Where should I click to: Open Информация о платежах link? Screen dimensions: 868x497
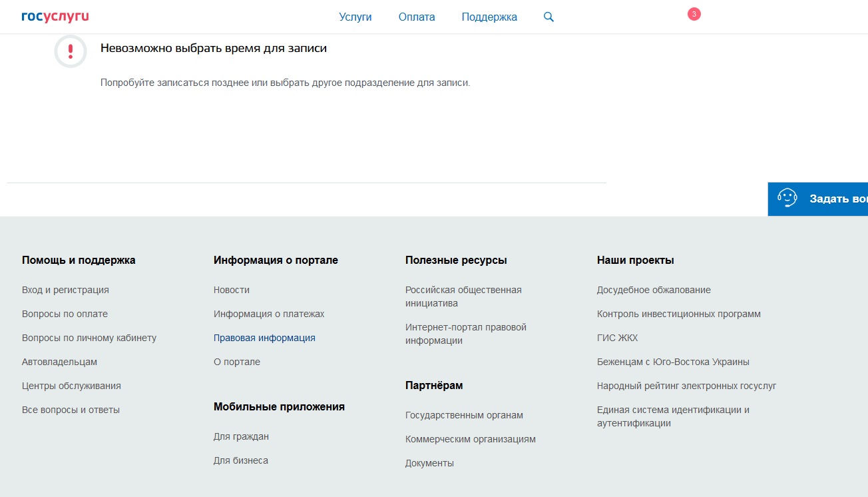pos(269,314)
